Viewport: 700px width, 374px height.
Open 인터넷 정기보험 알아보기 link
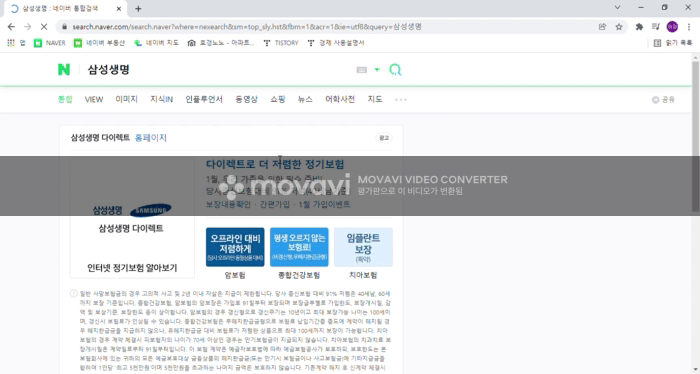(132, 268)
